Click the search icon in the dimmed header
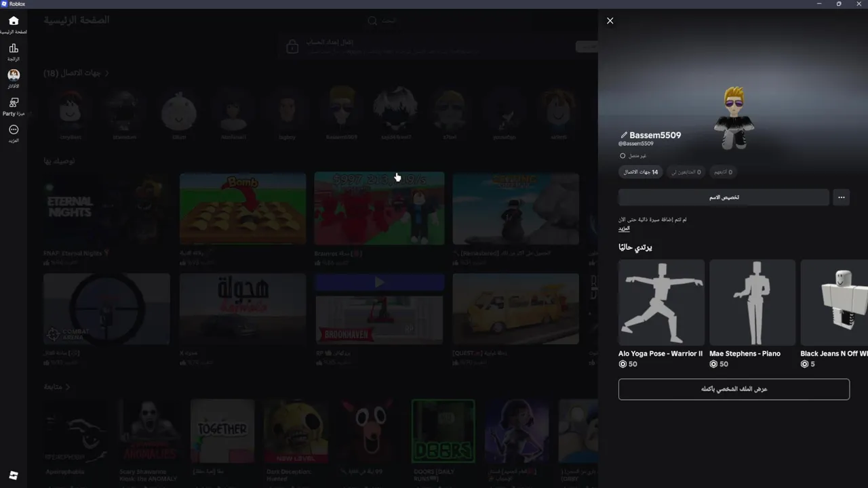 point(372,21)
